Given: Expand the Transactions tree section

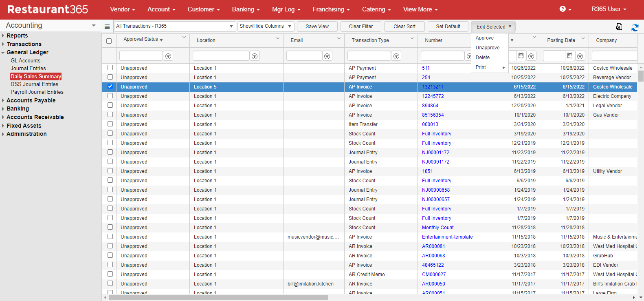Looking at the screenshot, I should point(3,44).
